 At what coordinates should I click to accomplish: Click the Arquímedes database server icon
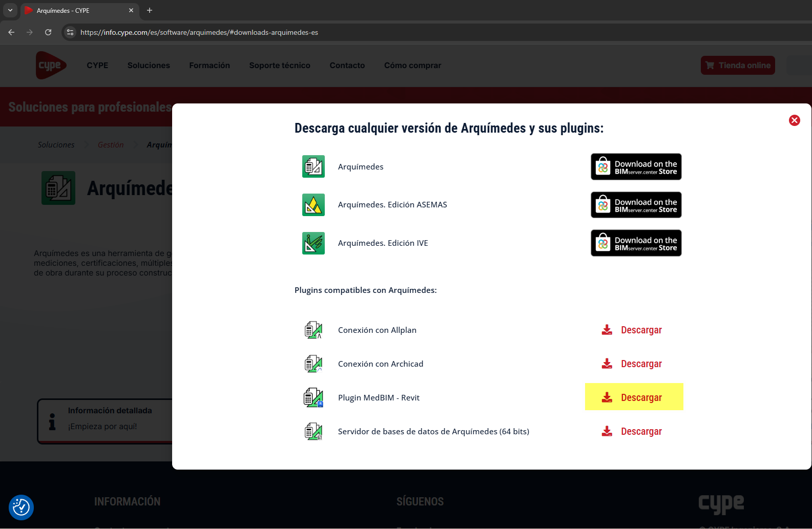coord(313,432)
